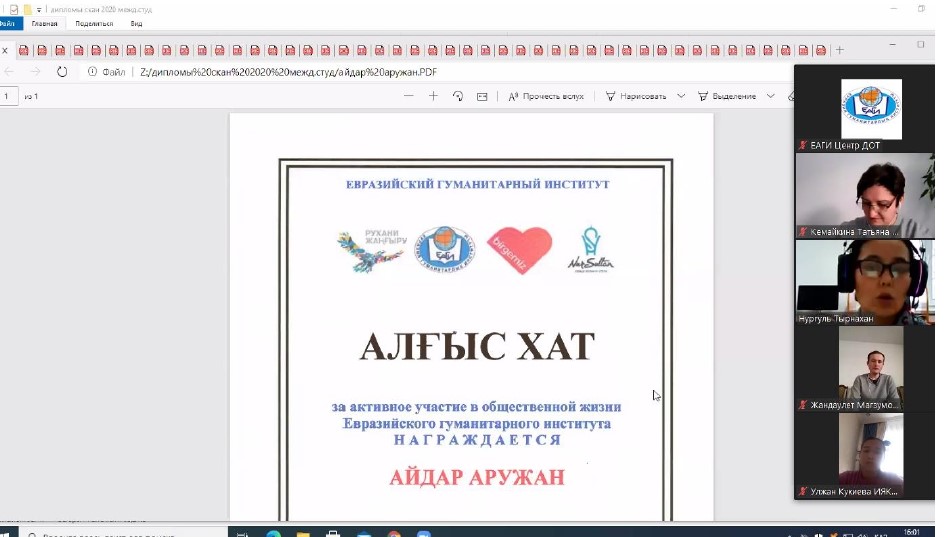Click the site info icon beside Файл
The width and height of the screenshot is (951, 537).
click(92, 72)
